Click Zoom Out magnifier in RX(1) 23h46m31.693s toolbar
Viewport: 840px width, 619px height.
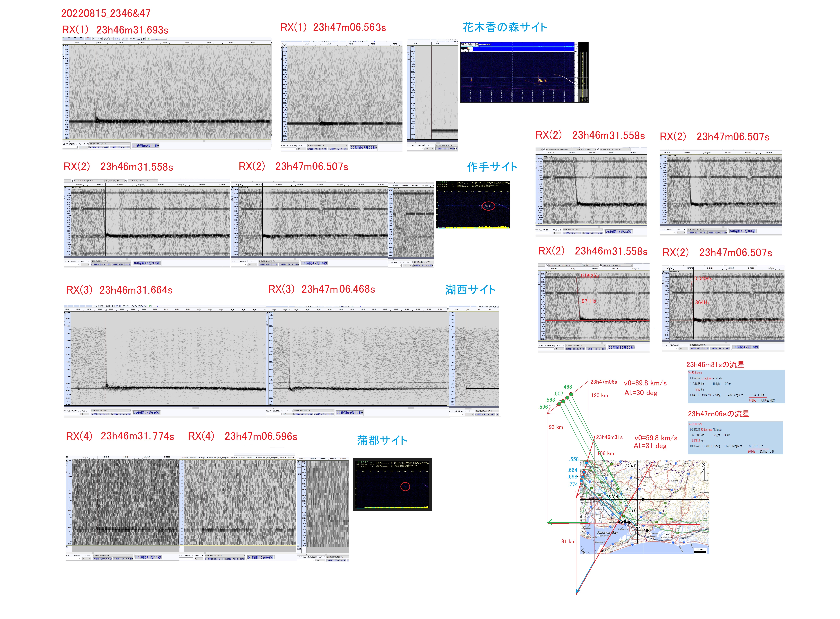pos(134,39)
